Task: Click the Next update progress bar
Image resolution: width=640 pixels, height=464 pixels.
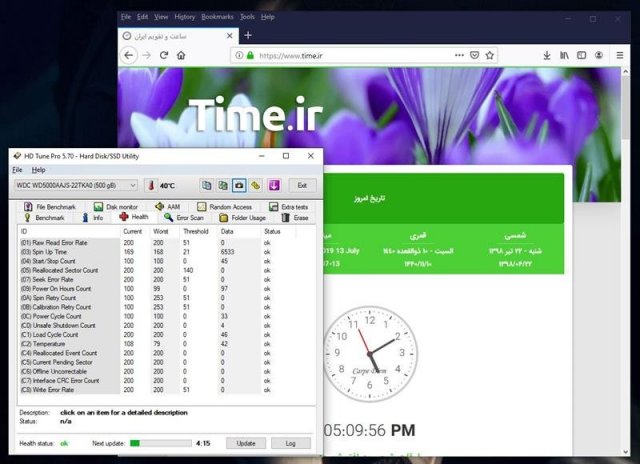Action: 160,443
